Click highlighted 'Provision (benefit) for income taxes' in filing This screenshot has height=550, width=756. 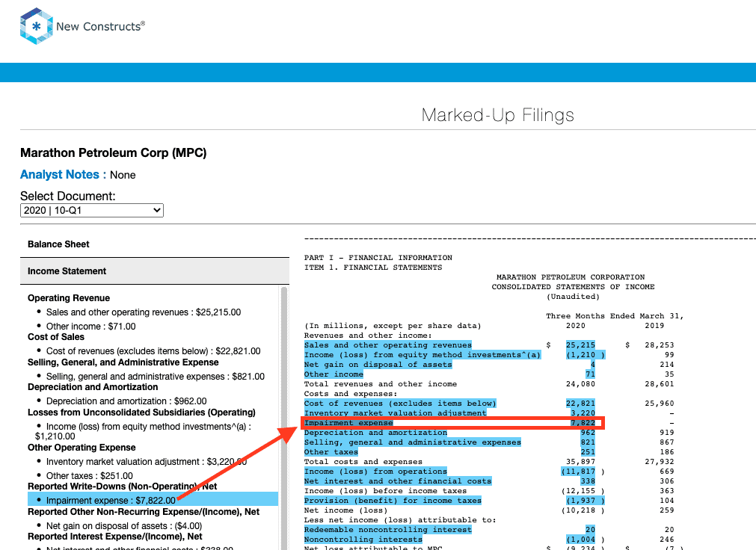pos(393,501)
